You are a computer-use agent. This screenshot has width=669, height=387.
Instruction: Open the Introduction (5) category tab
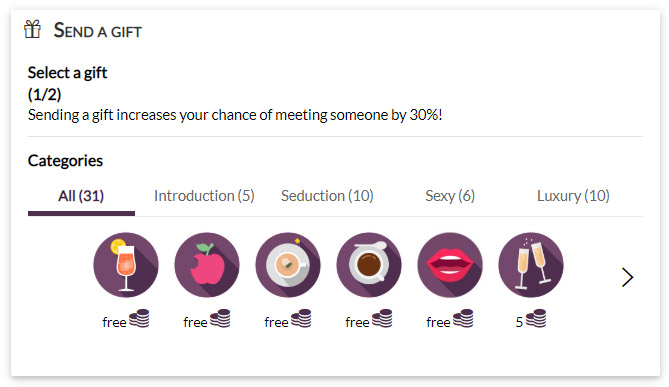(204, 196)
